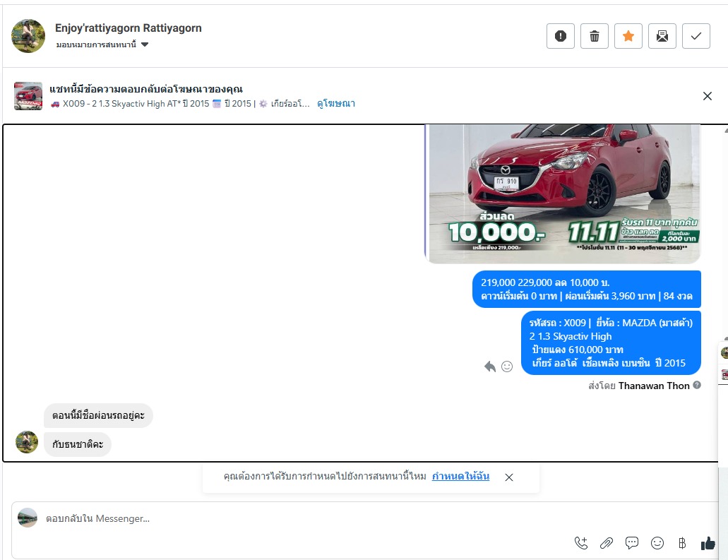This screenshot has height=560, width=728.
Task: Open saved replies speech bubble icon
Action: (x=632, y=543)
